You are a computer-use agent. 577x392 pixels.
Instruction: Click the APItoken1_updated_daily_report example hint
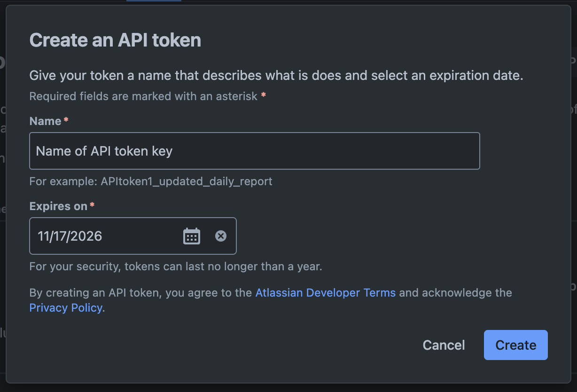[x=150, y=181]
